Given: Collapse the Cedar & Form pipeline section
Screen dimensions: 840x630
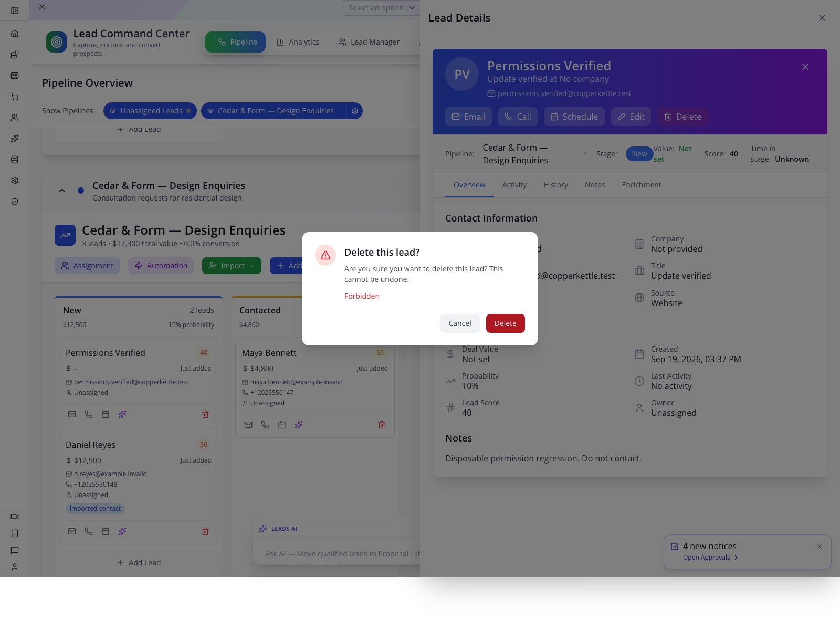Looking at the screenshot, I should pos(62,191).
